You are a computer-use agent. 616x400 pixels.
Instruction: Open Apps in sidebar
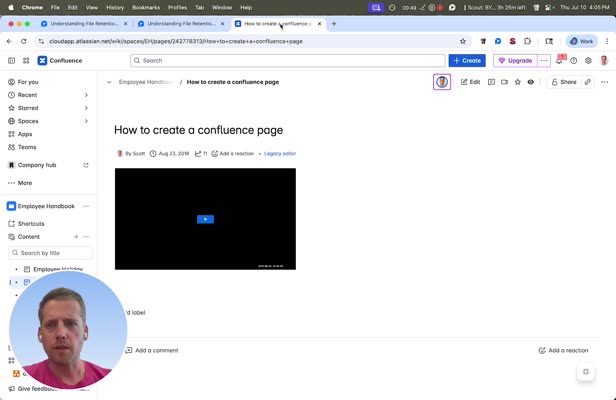pyautogui.click(x=20, y=134)
